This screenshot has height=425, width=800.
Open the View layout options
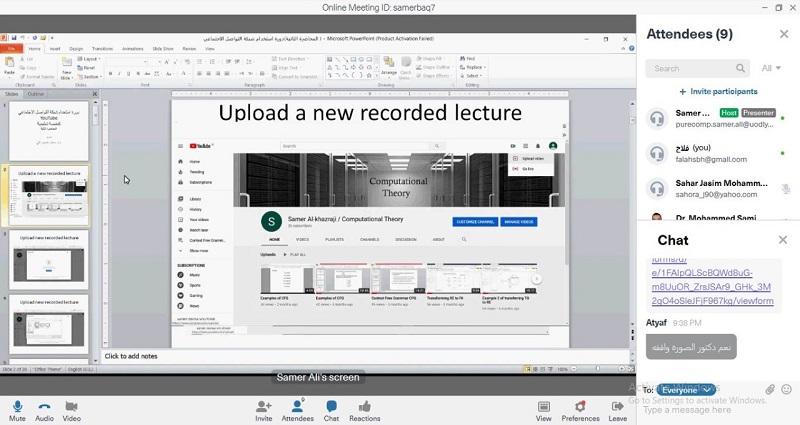(543, 411)
